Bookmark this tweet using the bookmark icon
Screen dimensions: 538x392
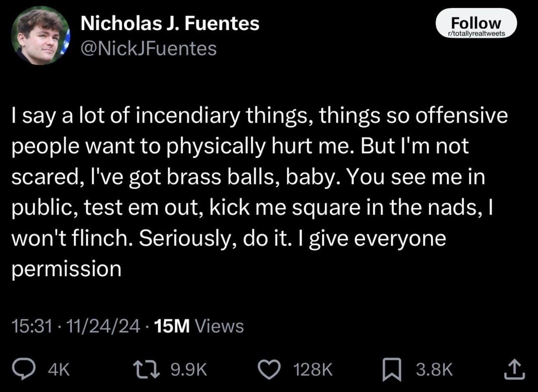[x=392, y=369]
